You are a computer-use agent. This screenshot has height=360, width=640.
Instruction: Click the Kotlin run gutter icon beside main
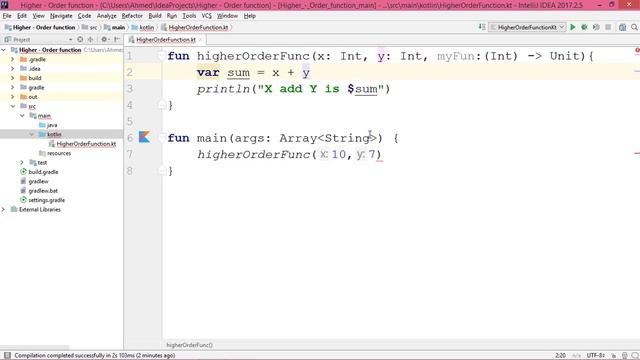144,137
